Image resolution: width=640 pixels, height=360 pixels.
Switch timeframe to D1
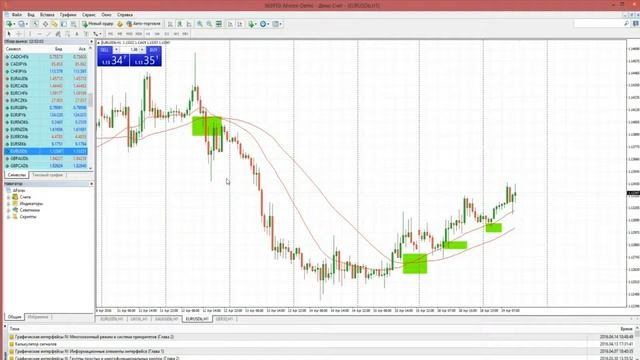[x=167, y=34]
